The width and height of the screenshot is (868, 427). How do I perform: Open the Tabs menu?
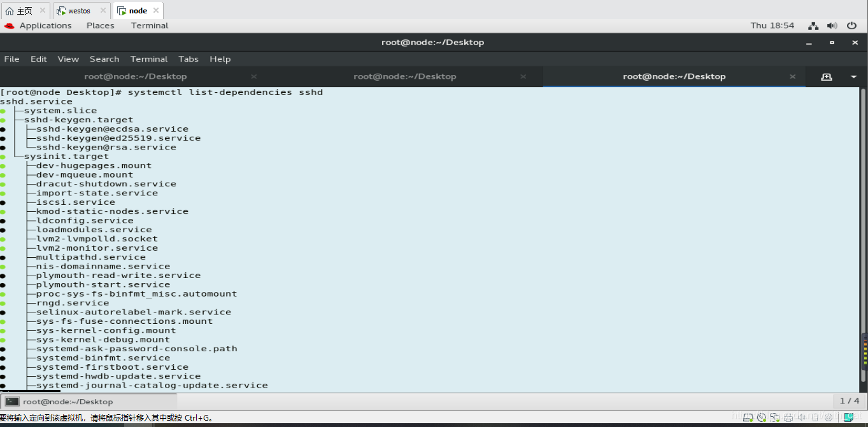click(189, 59)
